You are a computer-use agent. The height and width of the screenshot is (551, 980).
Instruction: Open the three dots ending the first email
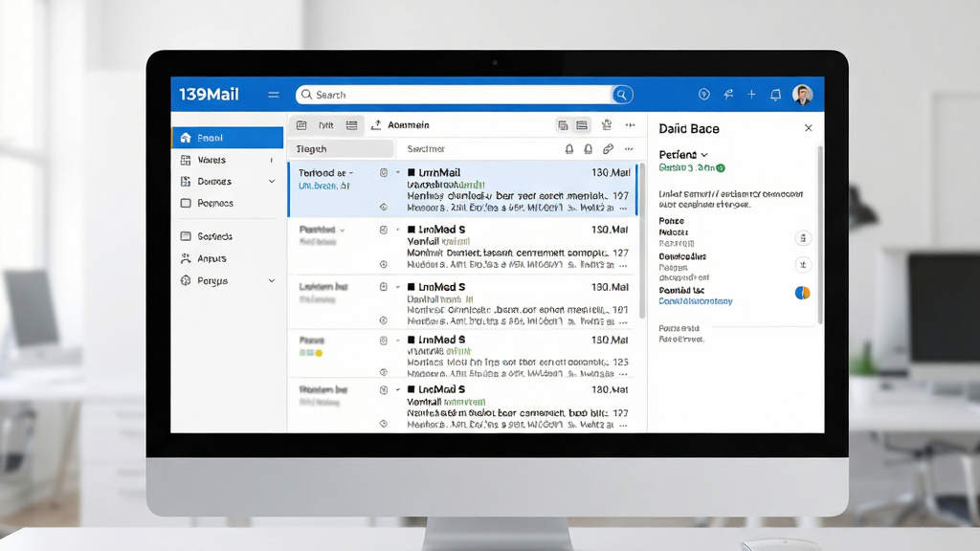623,208
